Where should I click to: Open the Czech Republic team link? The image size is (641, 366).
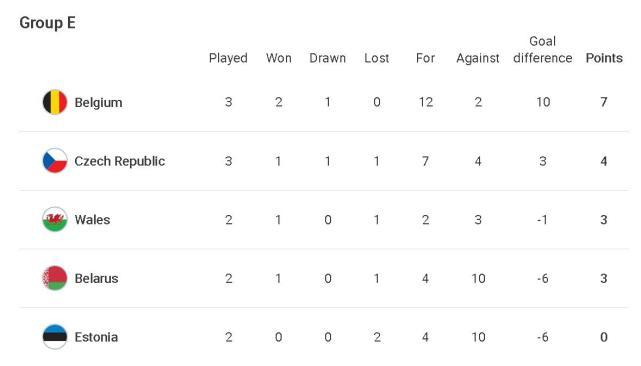pyautogui.click(x=120, y=161)
